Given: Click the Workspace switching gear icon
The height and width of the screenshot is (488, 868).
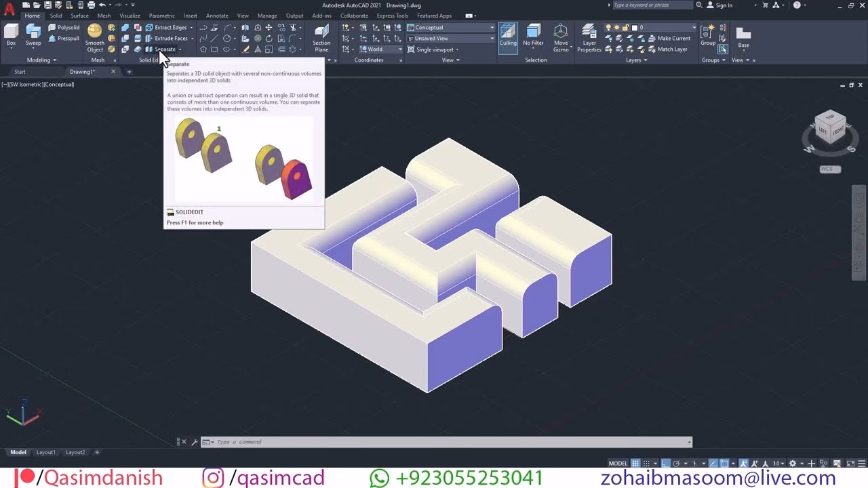Looking at the screenshot, I should pos(793,464).
